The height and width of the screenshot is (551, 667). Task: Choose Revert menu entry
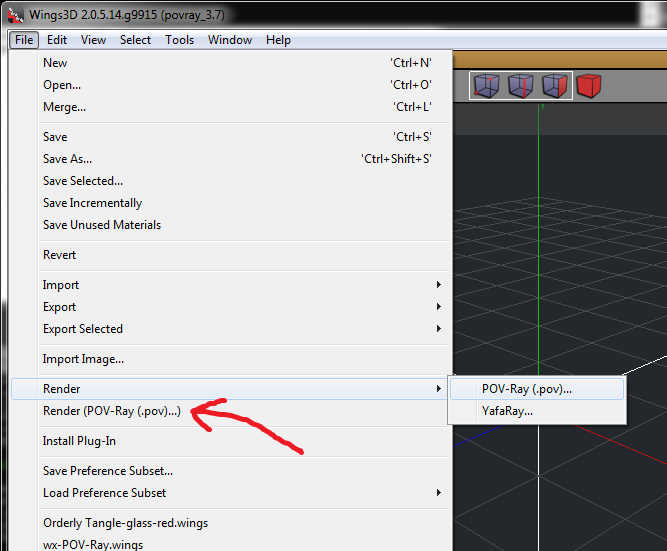point(231,255)
